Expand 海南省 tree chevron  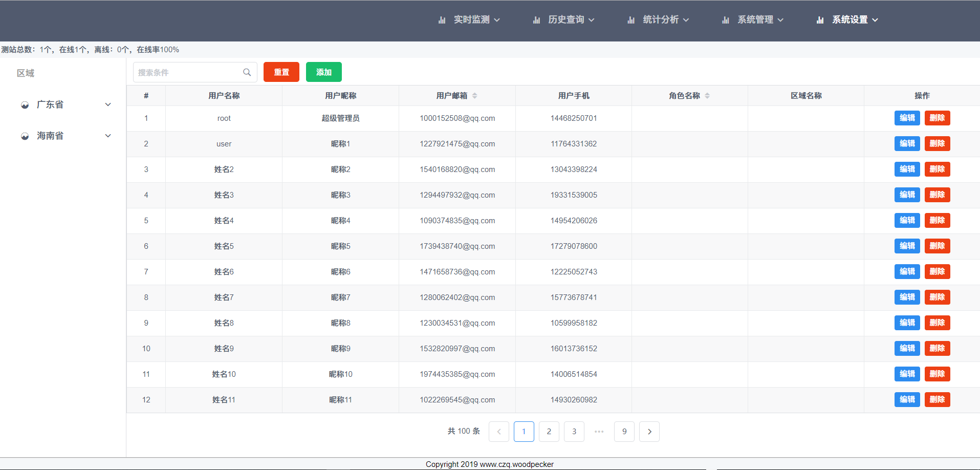pyautogui.click(x=108, y=136)
